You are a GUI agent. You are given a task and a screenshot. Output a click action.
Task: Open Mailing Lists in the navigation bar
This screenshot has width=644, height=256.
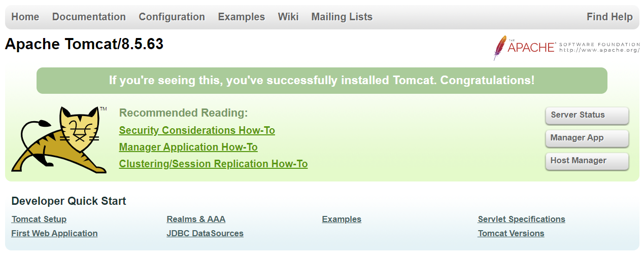(342, 17)
